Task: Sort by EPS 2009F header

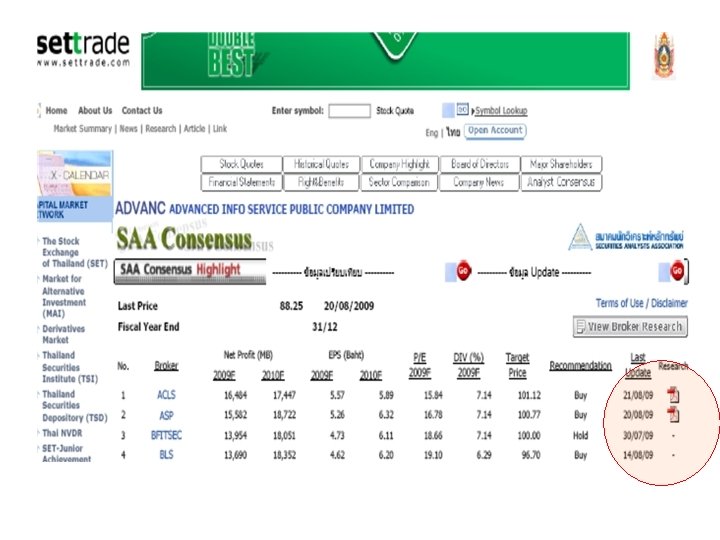Action: [x=321, y=376]
